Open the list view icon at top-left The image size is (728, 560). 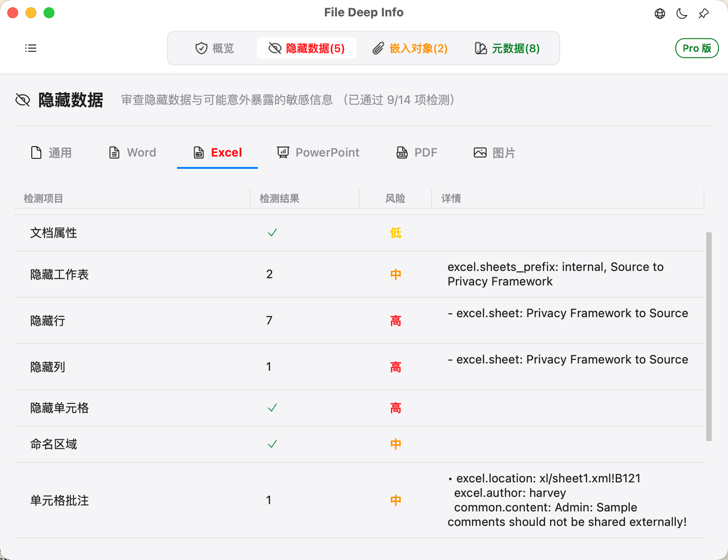point(30,48)
